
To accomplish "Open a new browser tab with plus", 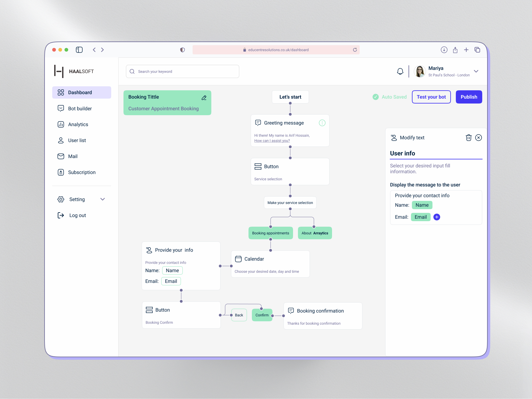I will [466, 50].
